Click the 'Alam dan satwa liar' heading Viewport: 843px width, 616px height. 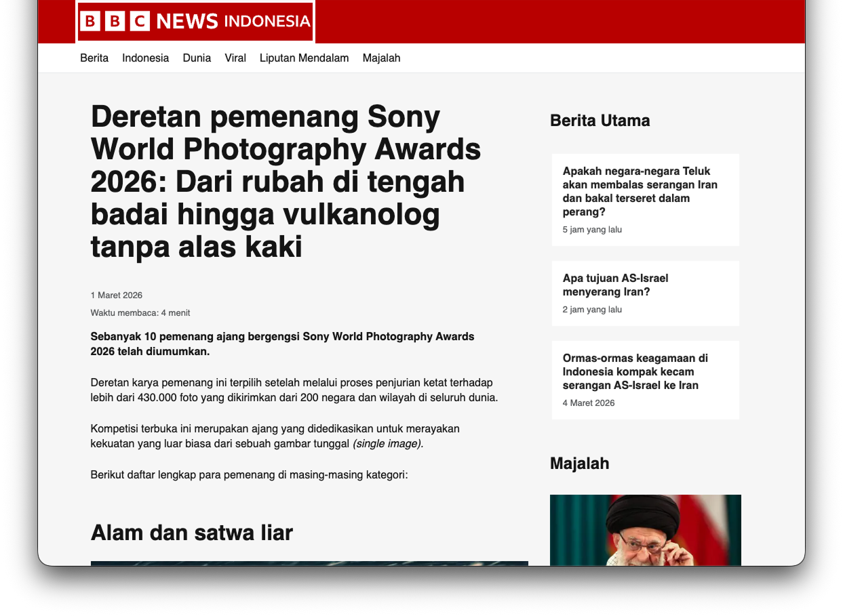click(x=191, y=533)
